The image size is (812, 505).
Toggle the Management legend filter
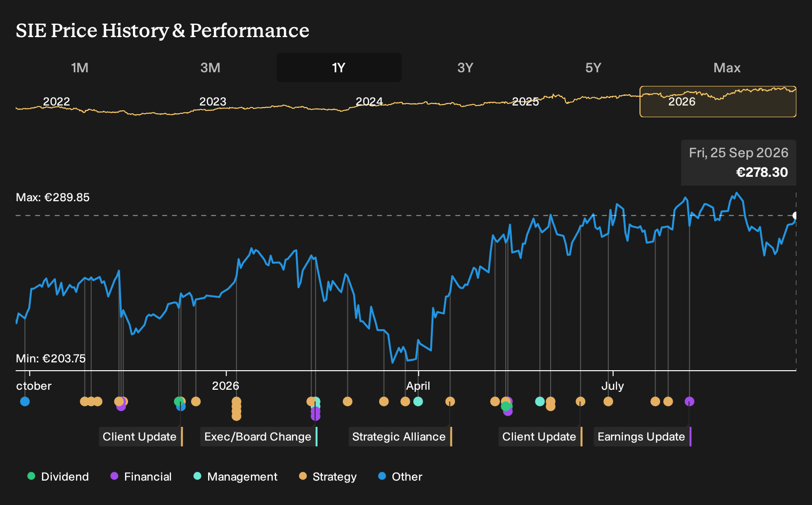(x=235, y=476)
